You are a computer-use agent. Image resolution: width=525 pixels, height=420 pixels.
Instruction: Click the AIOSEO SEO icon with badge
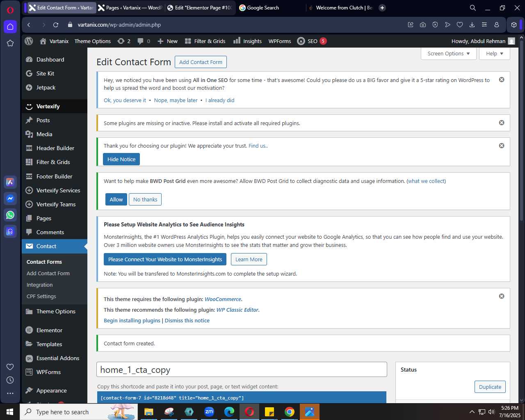click(312, 41)
